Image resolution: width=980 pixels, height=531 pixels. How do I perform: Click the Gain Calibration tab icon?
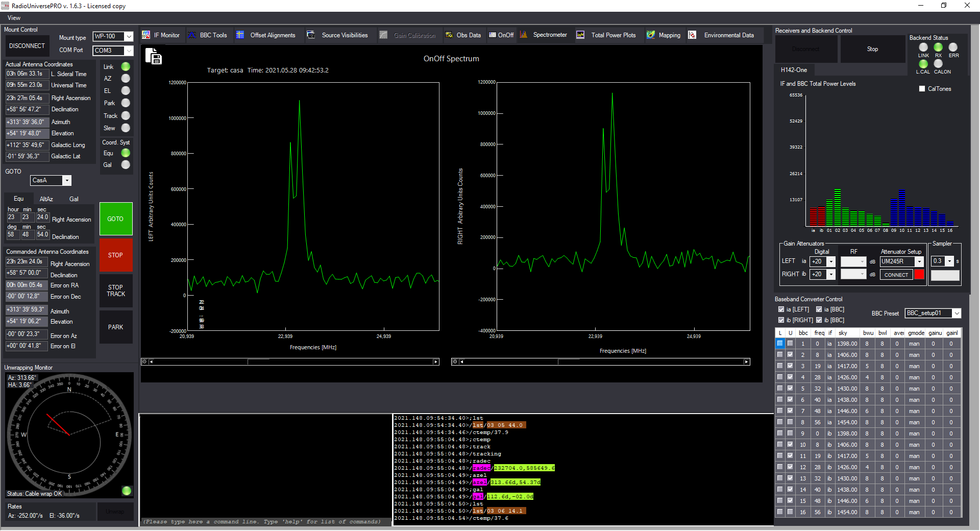pyautogui.click(x=384, y=35)
